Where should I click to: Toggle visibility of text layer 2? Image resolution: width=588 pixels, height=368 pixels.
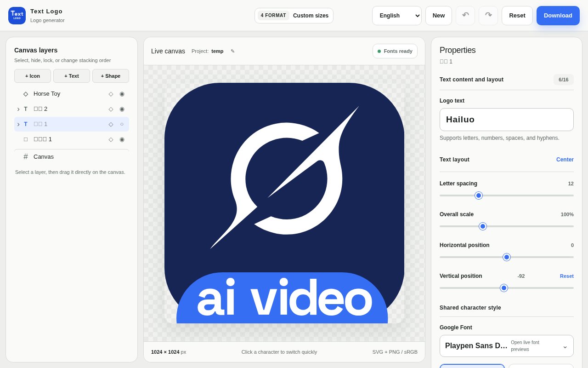coord(122,109)
